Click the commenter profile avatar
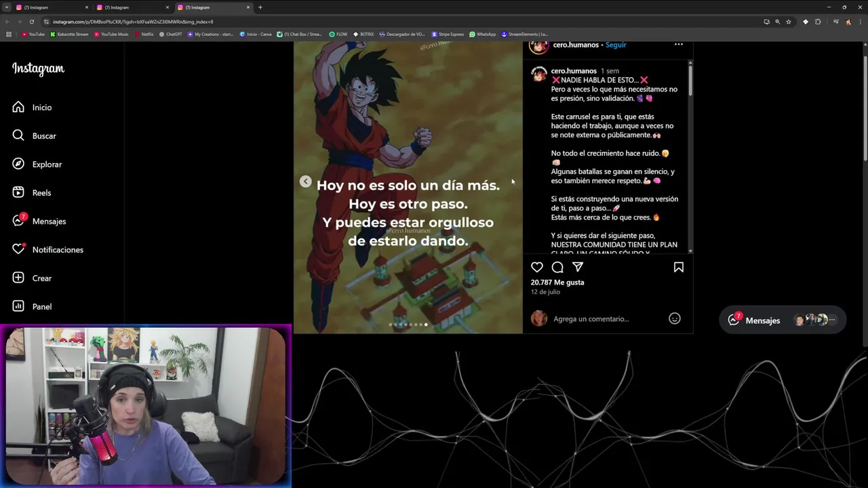 (539, 319)
